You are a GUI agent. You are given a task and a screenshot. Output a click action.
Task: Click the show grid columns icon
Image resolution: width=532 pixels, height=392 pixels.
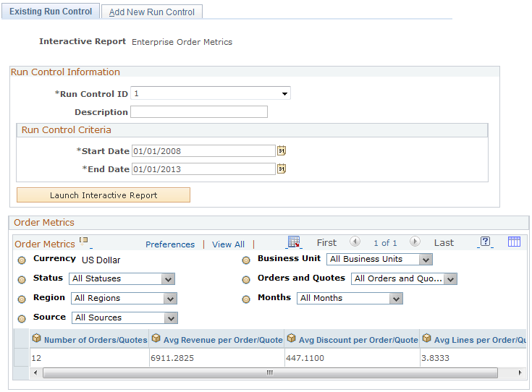[x=514, y=242]
